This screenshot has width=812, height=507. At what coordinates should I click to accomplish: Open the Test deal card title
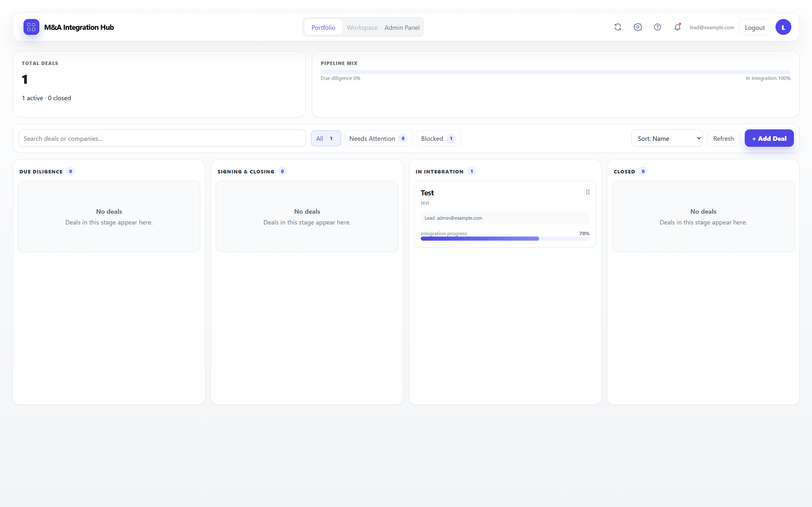coord(427,193)
